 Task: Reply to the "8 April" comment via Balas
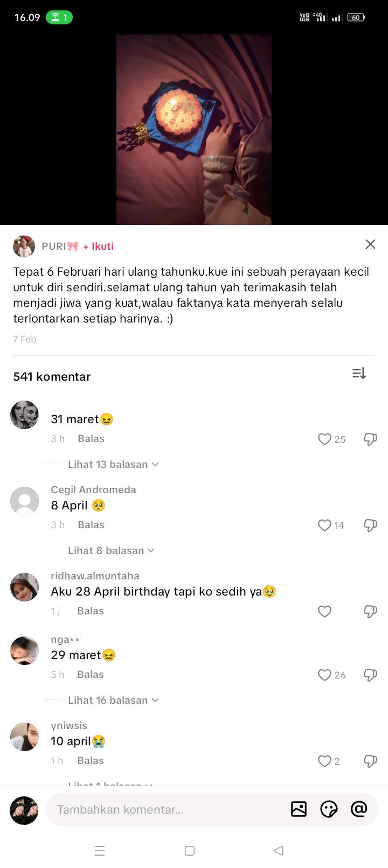(91, 524)
